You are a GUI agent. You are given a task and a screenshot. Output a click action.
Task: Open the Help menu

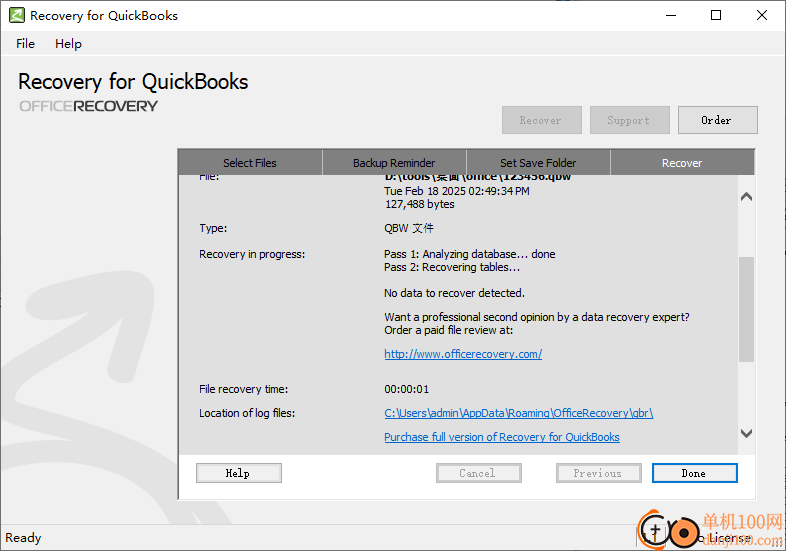pos(68,44)
